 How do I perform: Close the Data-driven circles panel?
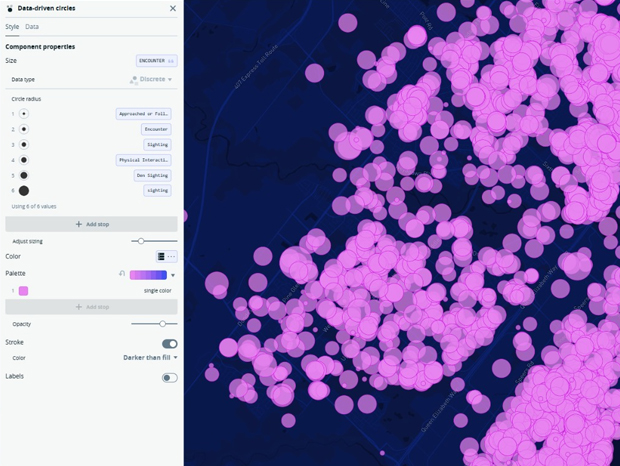tap(172, 8)
